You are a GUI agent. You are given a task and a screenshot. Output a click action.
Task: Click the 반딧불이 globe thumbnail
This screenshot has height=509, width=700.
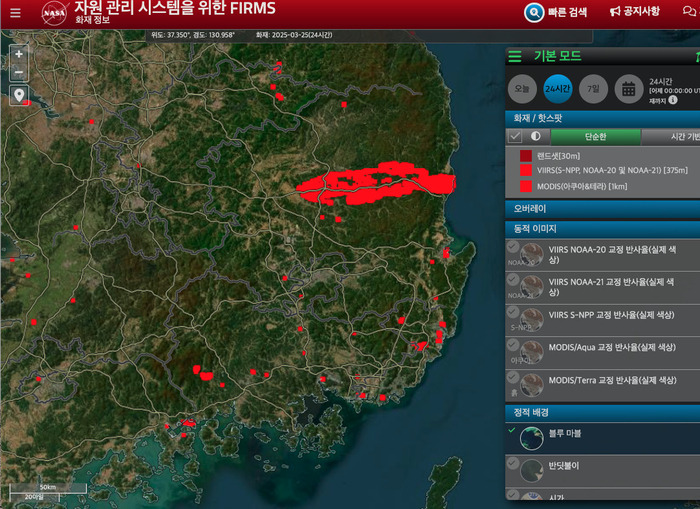(x=532, y=471)
